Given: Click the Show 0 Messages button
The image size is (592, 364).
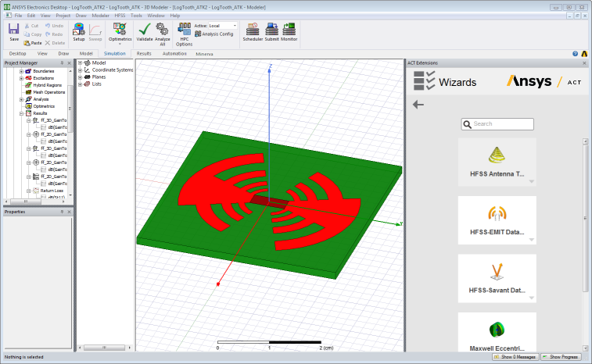Looking at the screenshot, I should [514, 357].
